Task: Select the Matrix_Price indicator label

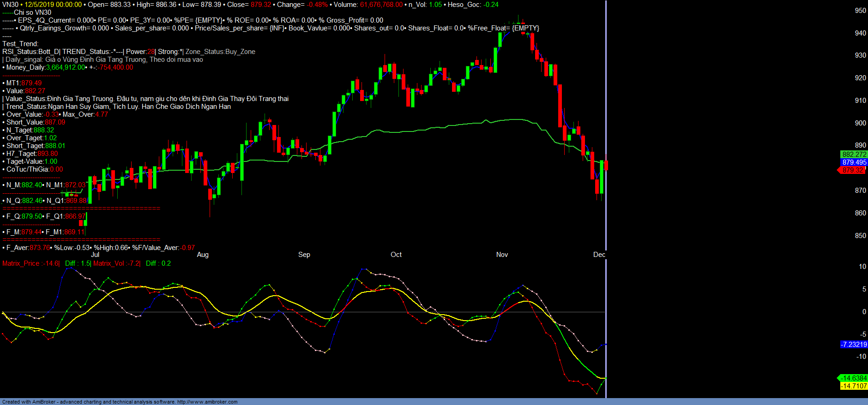Action: (x=30, y=263)
